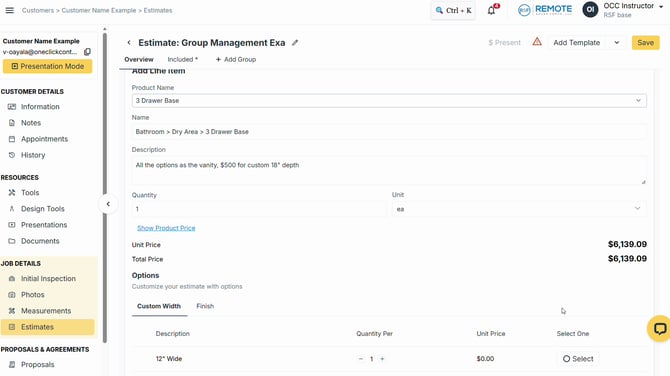
Task: Click the Estimates icon
Action: pos(12,327)
